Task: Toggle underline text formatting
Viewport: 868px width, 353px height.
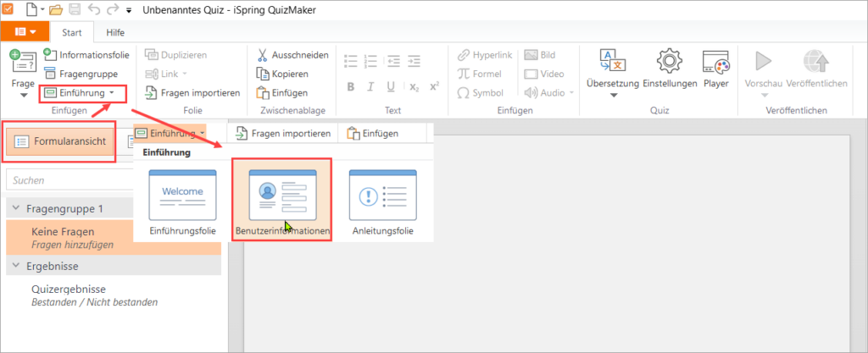Action: point(391,86)
